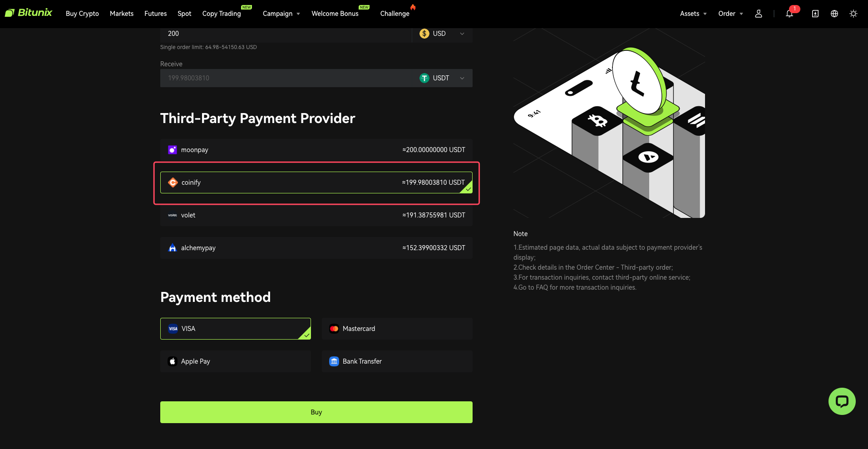
Task: Click the ≈191.38755981 USDT volet quote
Action: pos(434,215)
